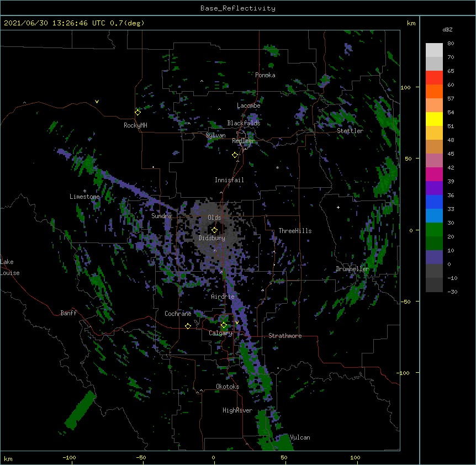Screen dimensions: 476x465
Task: Select the purple swatch between 39 and 36
Action: [x=434, y=188]
